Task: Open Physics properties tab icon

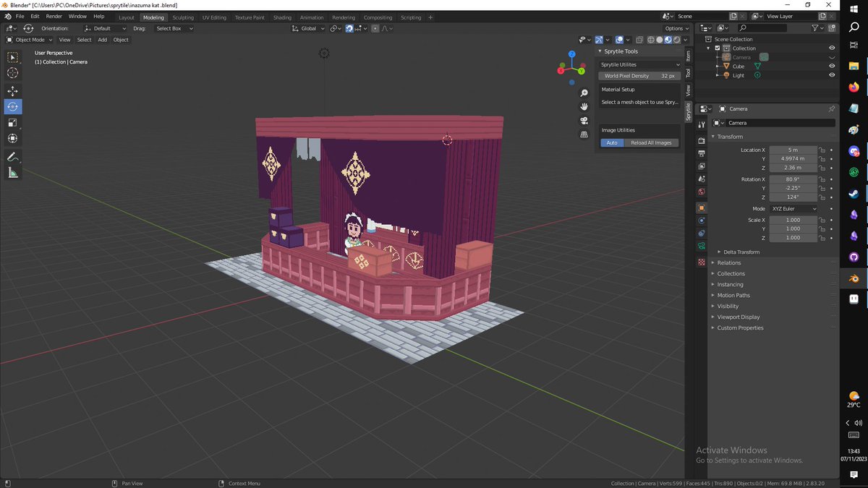Action: 701,221
